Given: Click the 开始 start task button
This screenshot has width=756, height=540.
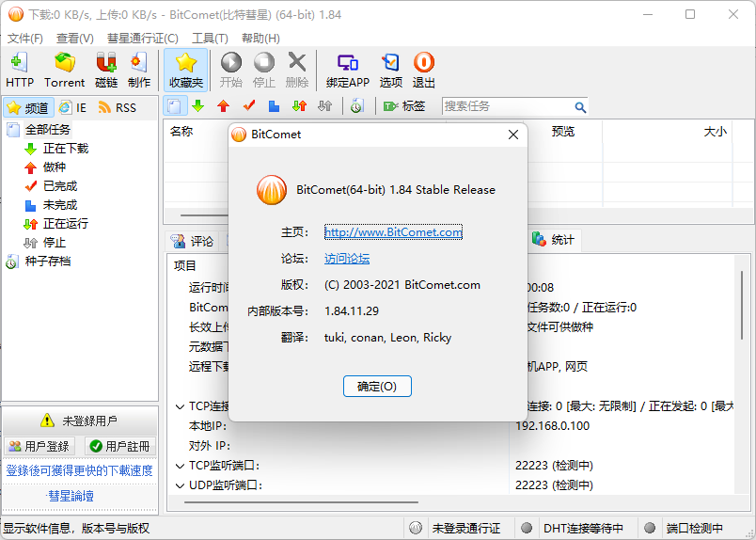Looking at the screenshot, I should [x=231, y=70].
